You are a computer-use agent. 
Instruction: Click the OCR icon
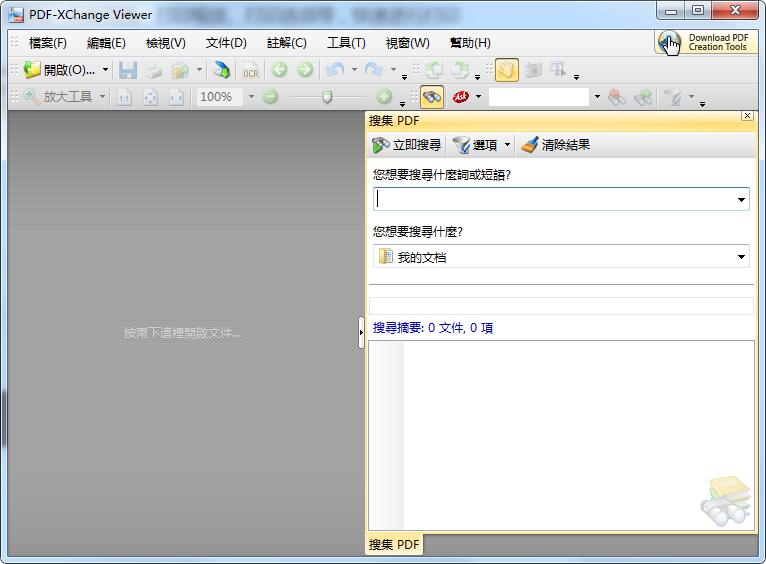pos(250,70)
